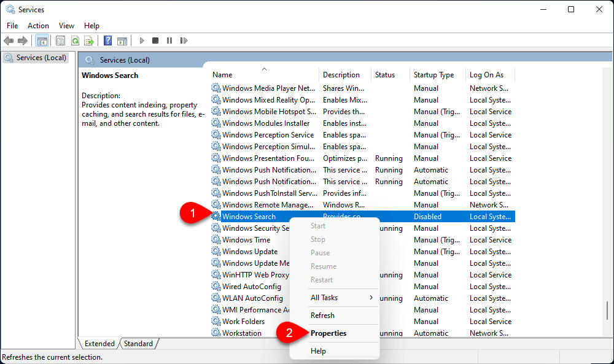Select the WLAN AutoConfig service
Screen dimensions: 614x364
click(252, 298)
